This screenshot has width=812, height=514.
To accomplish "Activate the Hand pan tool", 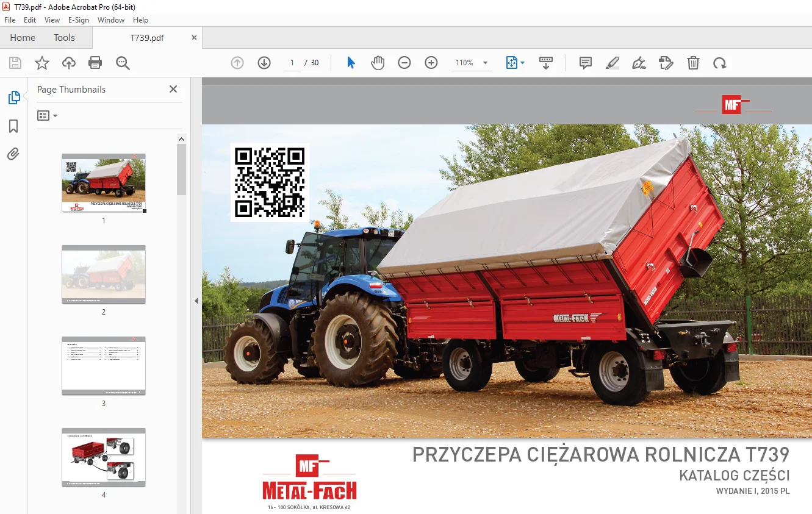I will (x=378, y=63).
